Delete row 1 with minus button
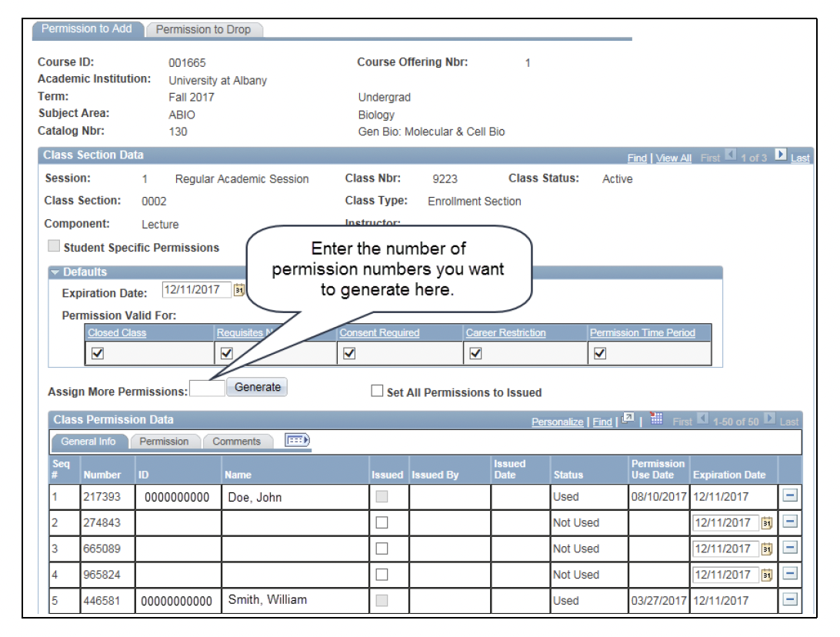Image resolution: width=840 pixels, height=637 pixels. click(789, 496)
